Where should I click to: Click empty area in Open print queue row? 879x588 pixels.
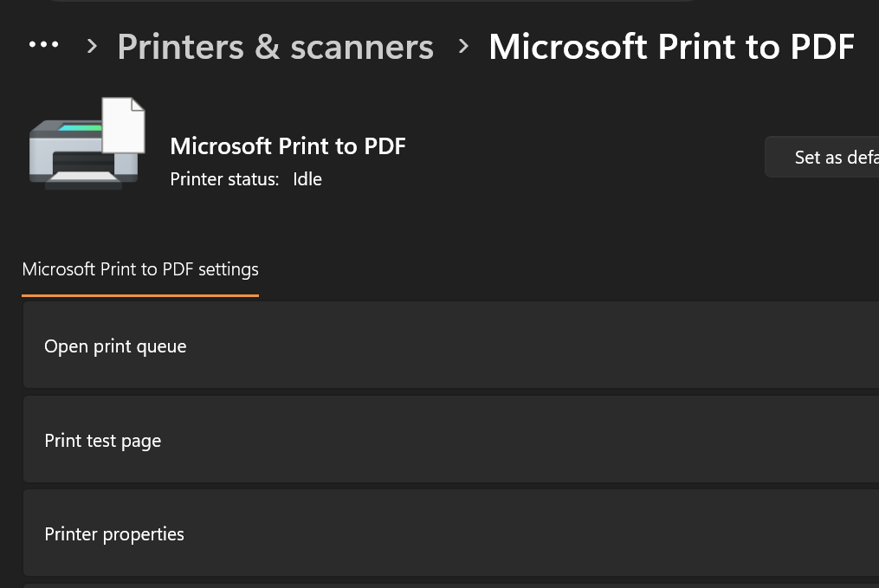tap(533, 346)
